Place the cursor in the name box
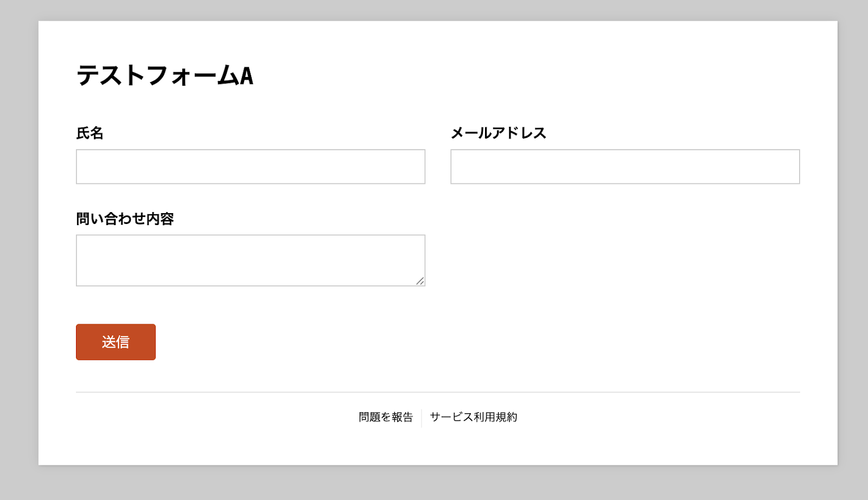 251,166
